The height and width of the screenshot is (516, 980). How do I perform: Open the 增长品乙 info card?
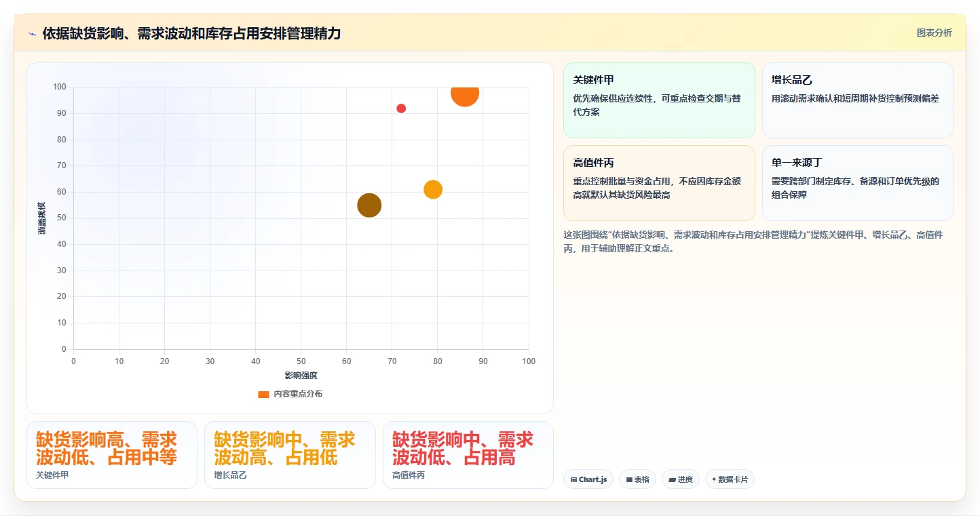point(858,100)
